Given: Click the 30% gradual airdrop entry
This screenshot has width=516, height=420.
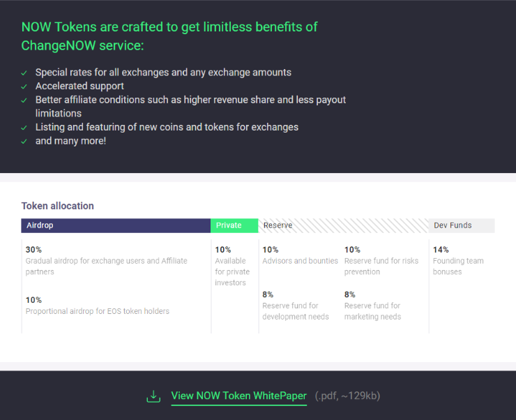Looking at the screenshot, I should pyautogui.click(x=106, y=261).
